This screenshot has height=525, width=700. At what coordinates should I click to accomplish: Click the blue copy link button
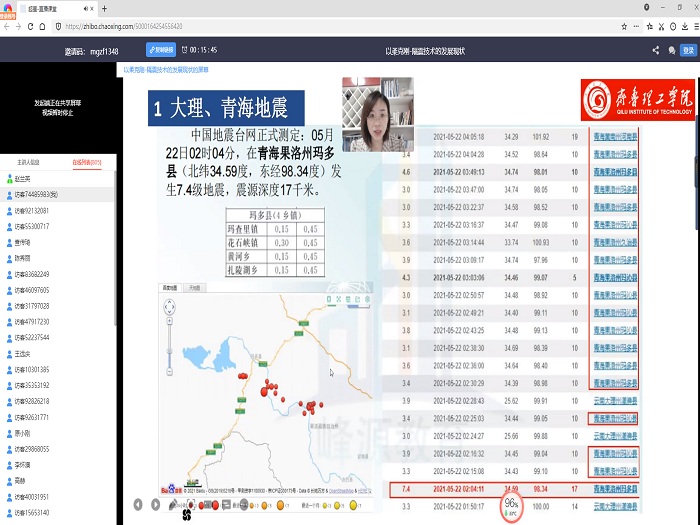[x=161, y=49]
